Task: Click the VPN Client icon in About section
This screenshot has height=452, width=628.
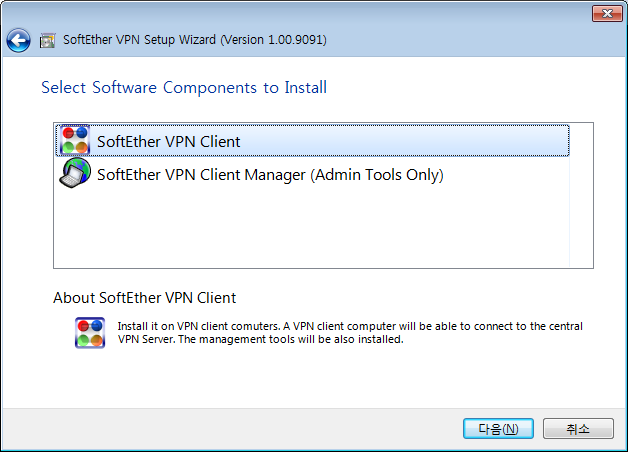Action: click(90, 333)
